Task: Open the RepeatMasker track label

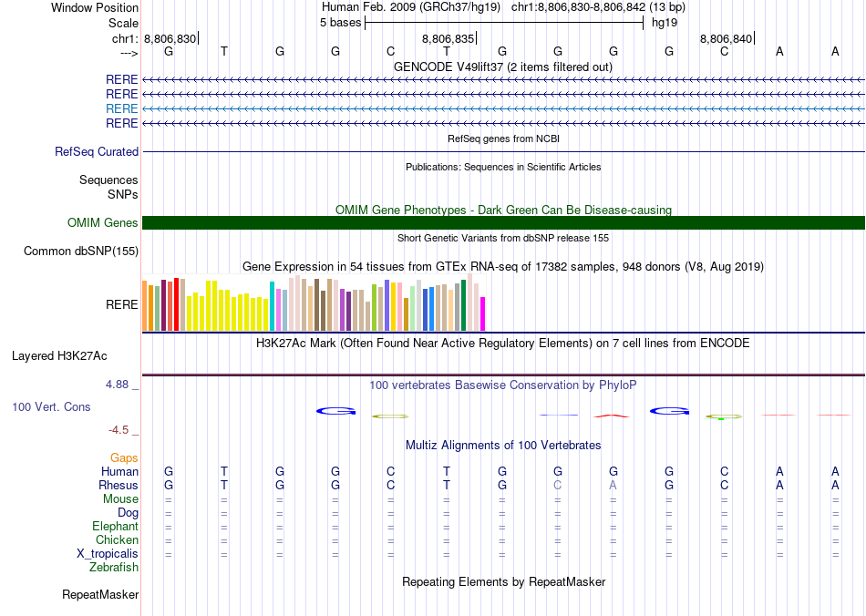Action: point(100,595)
